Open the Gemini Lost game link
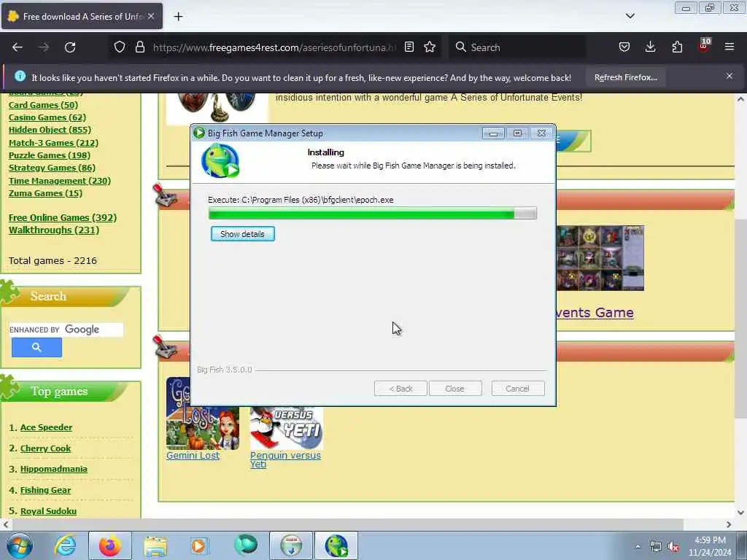 [x=193, y=455]
